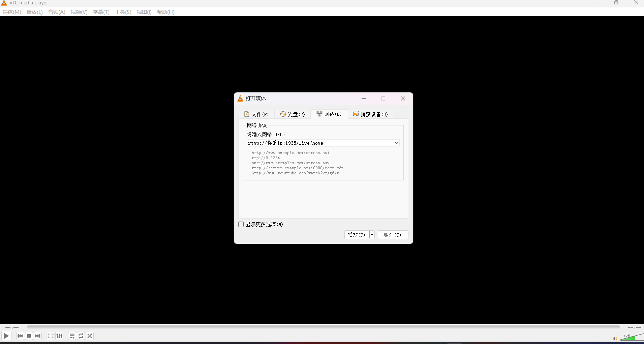Click the elapsed time label at left
This screenshot has width=644, height=344.
pos(12,327)
